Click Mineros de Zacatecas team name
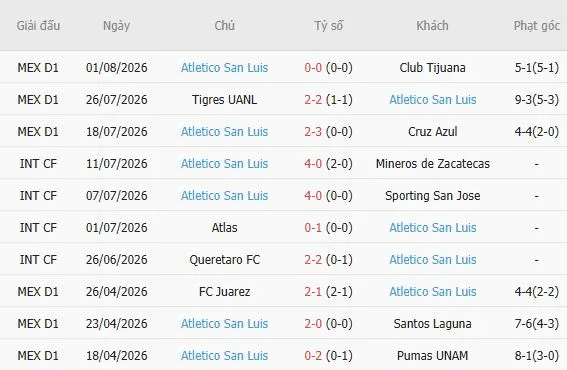The width and height of the screenshot is (567, 370). click(x=432, y=163)
